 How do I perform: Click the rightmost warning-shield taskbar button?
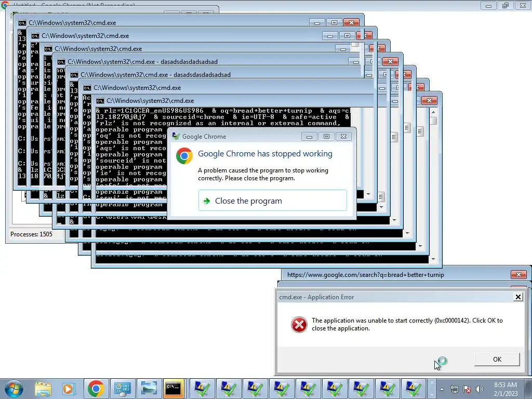414,389
